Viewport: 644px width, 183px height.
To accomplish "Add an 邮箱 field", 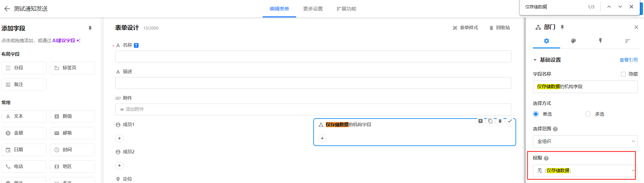I will tap(72, 133).
